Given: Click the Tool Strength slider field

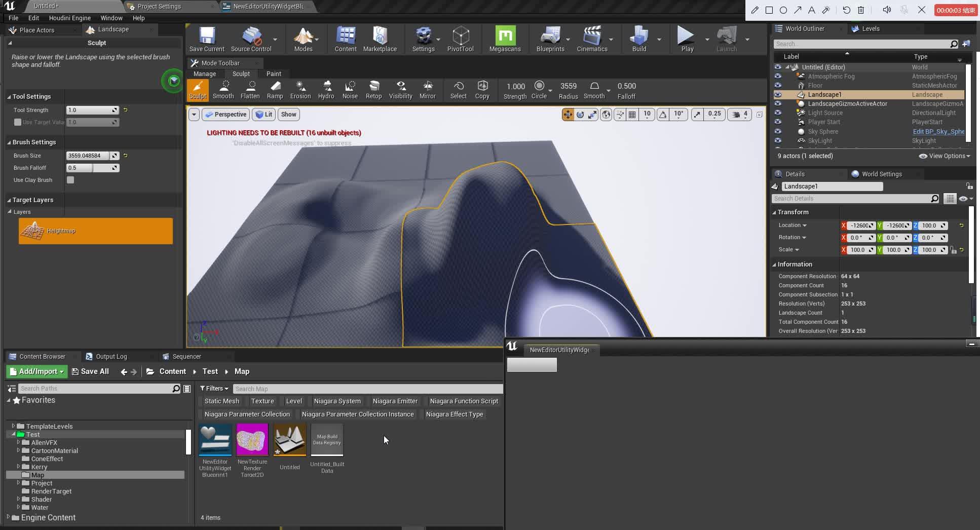Looking at the screenshot, I should point(93,110).
